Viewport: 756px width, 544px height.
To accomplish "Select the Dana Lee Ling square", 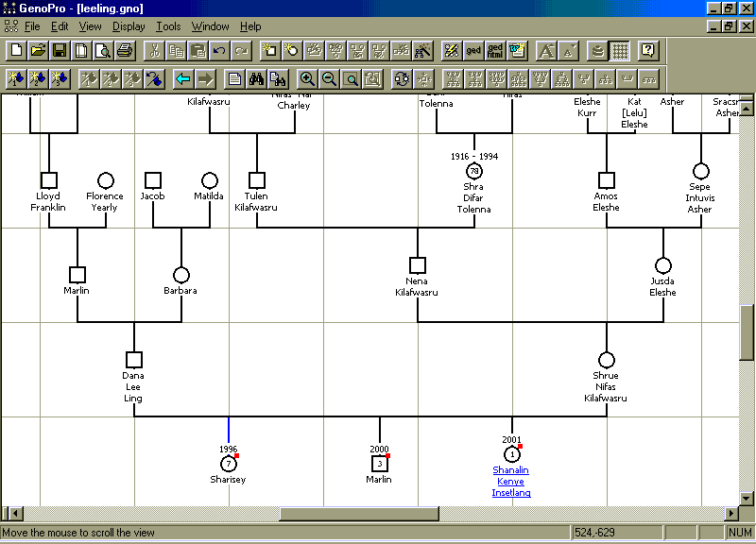I will 134,360.
